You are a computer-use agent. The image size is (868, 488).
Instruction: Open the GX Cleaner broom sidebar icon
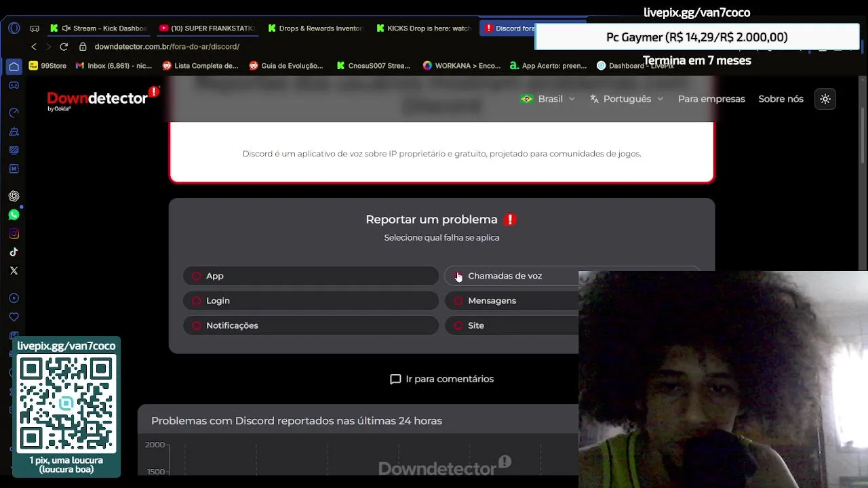[14, 131]
